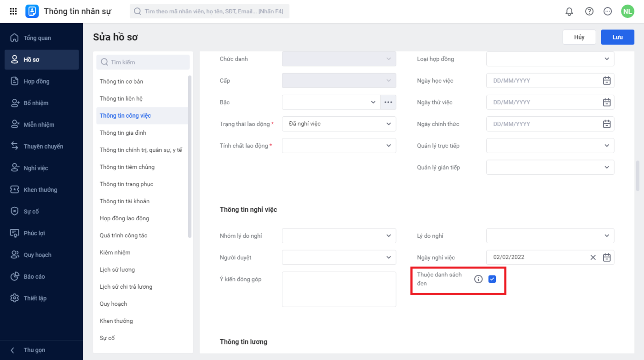Screen dimensions: 644x360
Task: Open the NL user avatar menu
Action: (627, 11)
